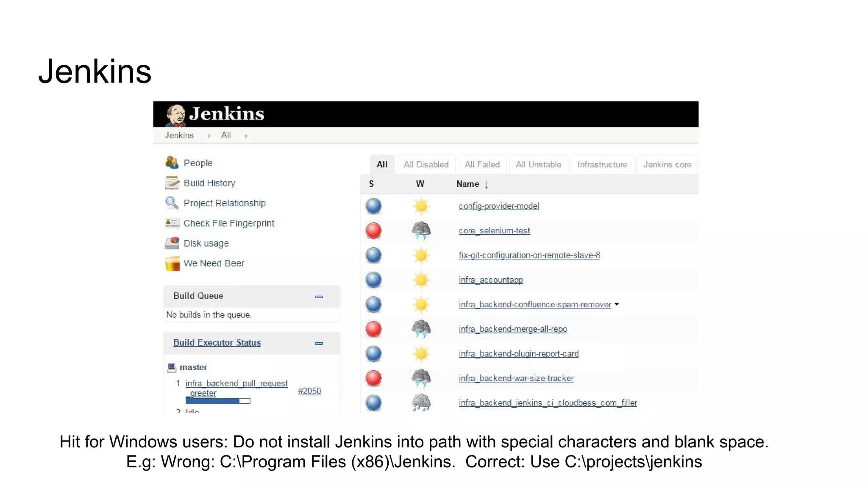The width and height of the screenshot is (868, 488).
Task: Open the infra_backend-plugin-report-card job
Action: coord(519,353)
